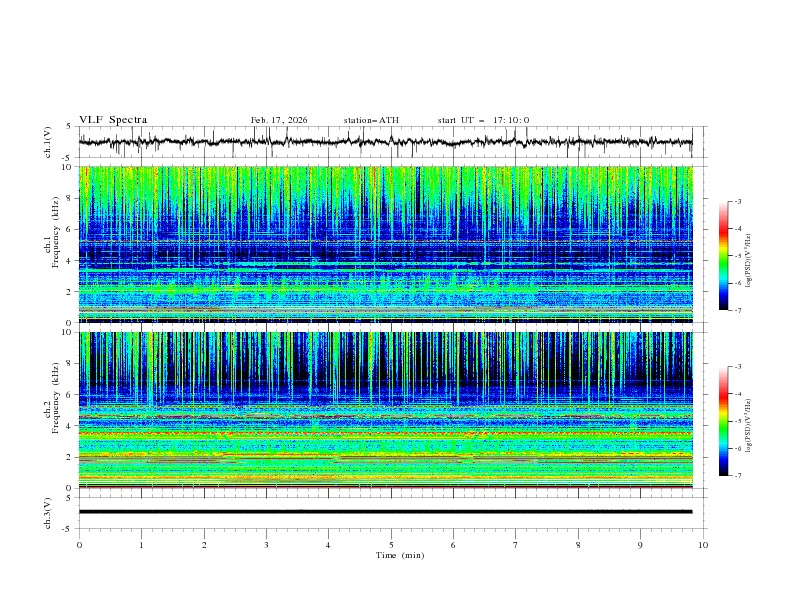The height and width of the screenshot is (612, 792).
Task: Click time axis tick label '7'
Action: (x=516, y=545)
